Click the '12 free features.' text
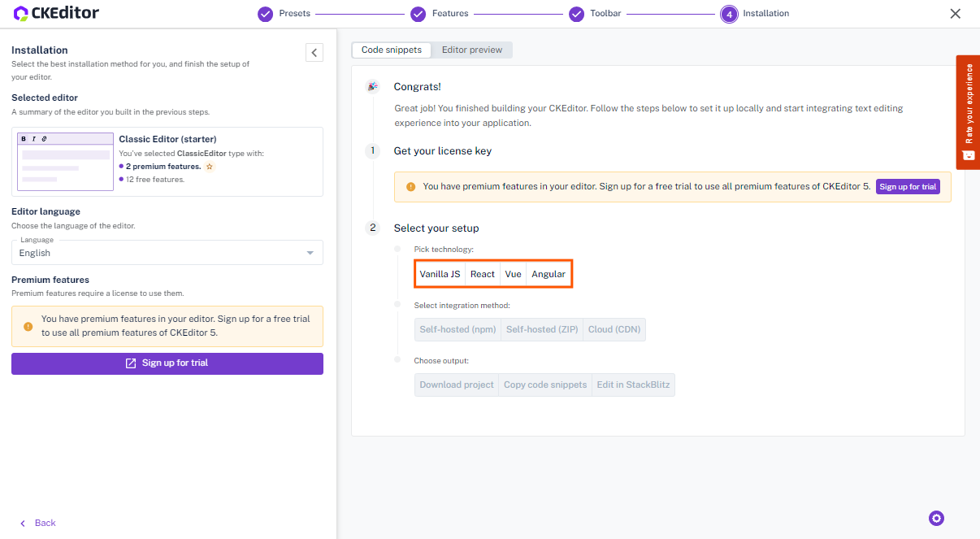 [155, 180]
